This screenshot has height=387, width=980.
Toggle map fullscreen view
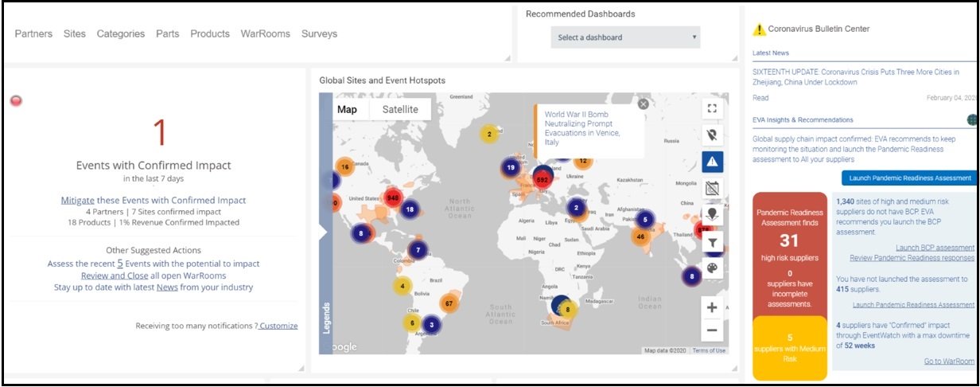pyautogui.click(x=712, y=108)
